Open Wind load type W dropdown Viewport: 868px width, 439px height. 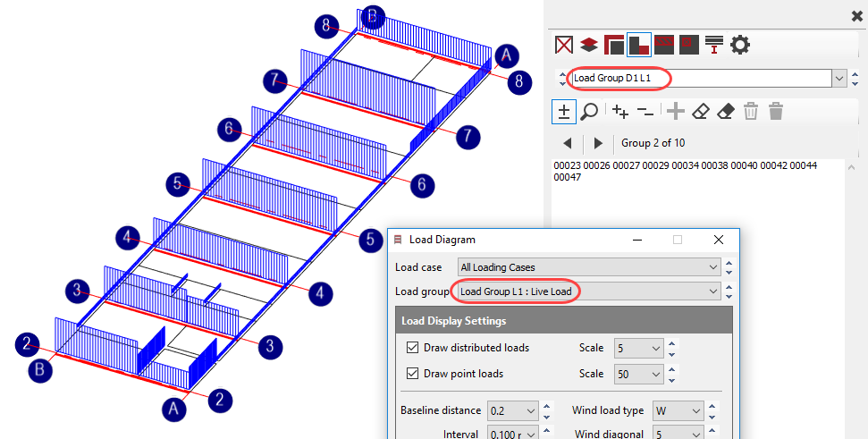point(678,410)
